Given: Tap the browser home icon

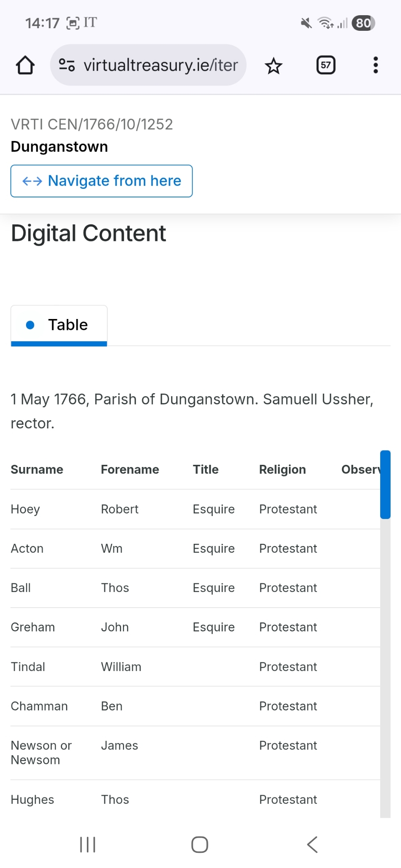Looking at the screenshot, I should [x=25, y=66].
